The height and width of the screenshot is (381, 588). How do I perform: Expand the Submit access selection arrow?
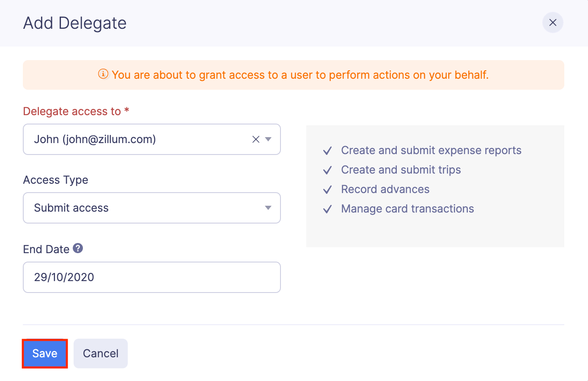[x=267, y=208]
